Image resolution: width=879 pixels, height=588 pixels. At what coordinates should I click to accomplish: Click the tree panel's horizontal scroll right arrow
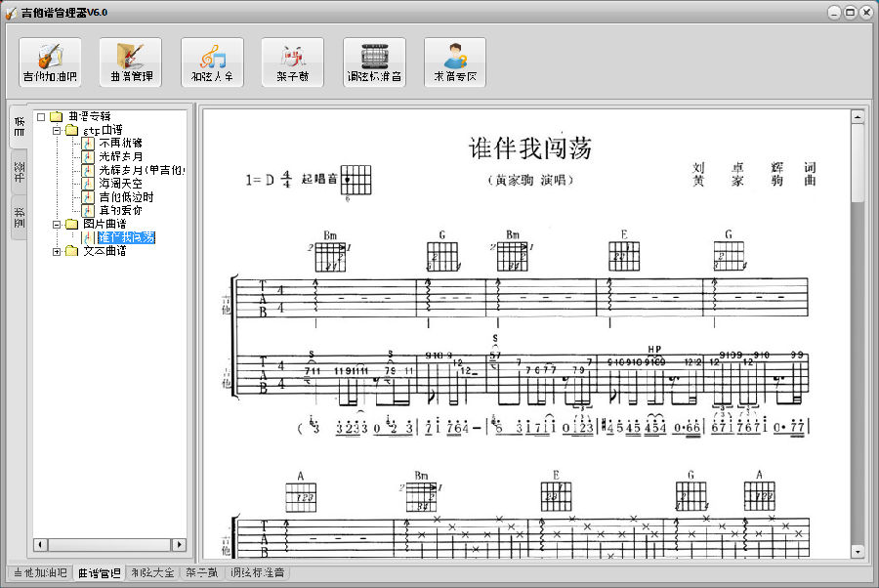click(179, 544)
